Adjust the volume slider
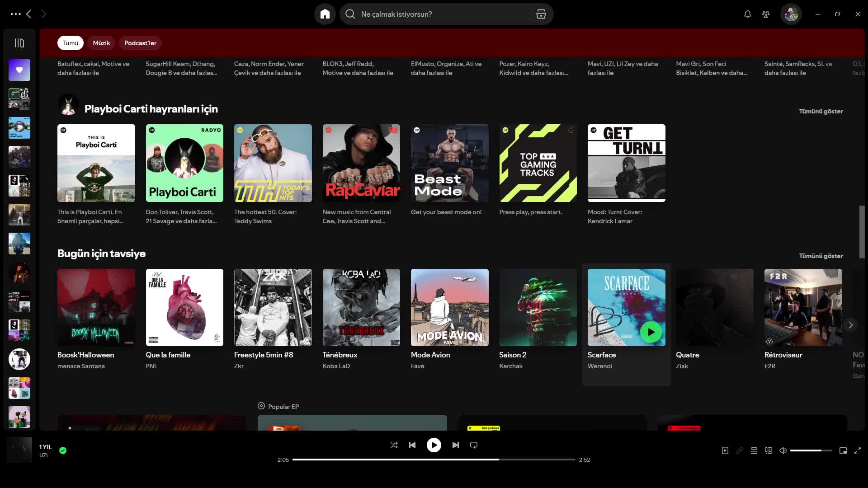868x488 pixels. (811, 450)
